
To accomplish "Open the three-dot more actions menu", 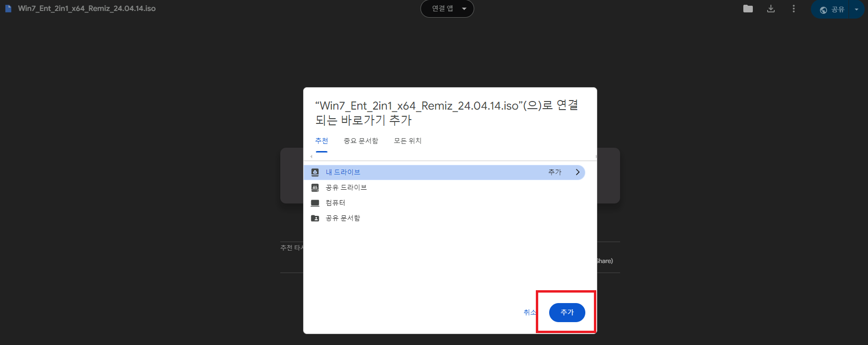I will point(793,9).
